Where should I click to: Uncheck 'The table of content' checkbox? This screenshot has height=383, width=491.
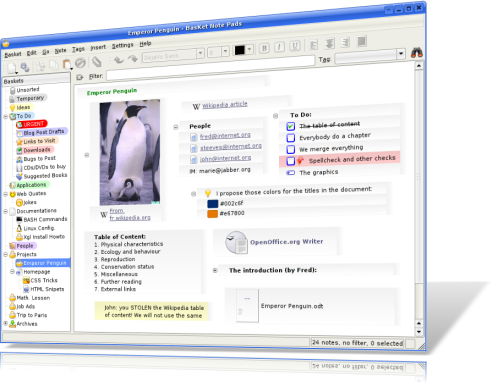tap(290, 126)
